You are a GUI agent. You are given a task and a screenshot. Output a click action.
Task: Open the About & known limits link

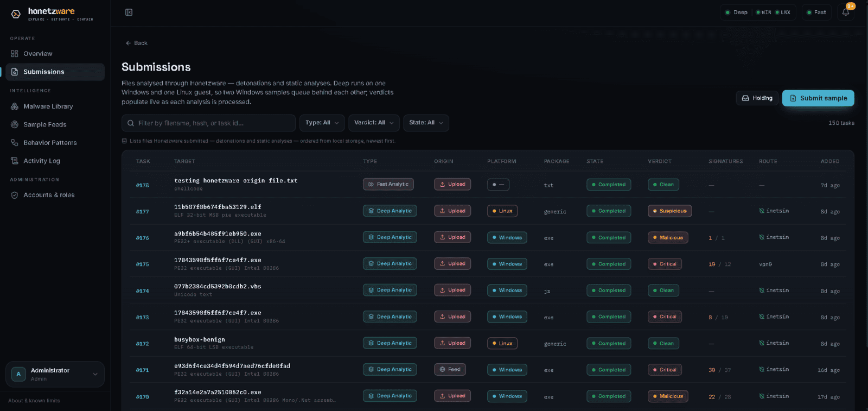pos(34,401)
